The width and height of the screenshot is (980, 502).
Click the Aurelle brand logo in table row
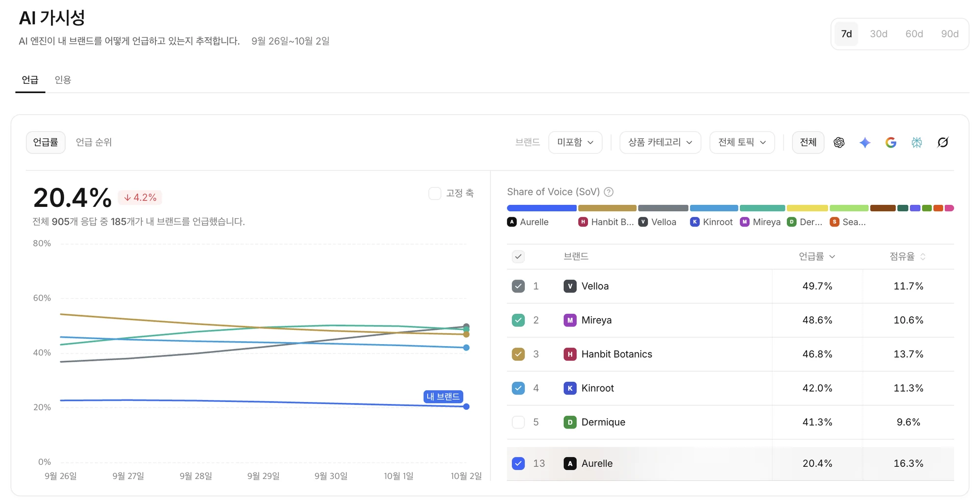tap(570, 463)
